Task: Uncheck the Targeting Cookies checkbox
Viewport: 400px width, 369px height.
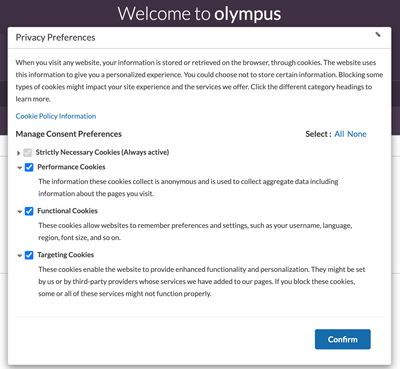Action: pos(29,255)
